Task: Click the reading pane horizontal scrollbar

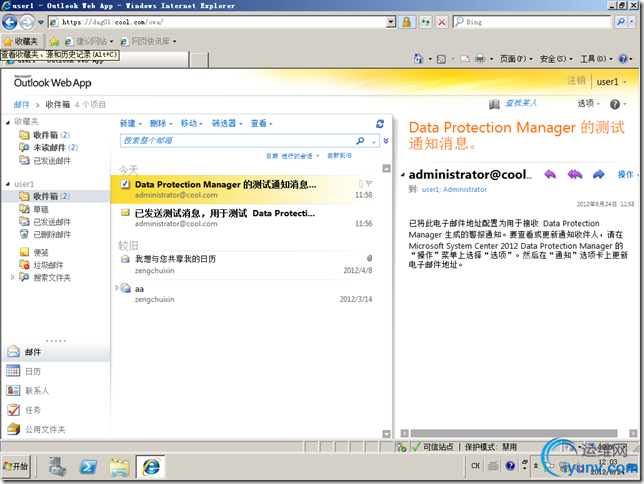Action: coord(513,433)
